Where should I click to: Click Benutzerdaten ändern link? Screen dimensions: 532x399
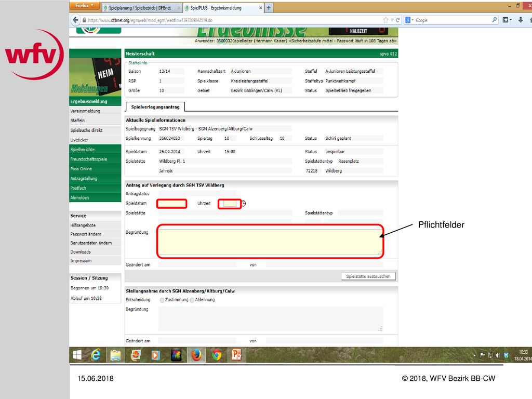click(x=95, y=243)
